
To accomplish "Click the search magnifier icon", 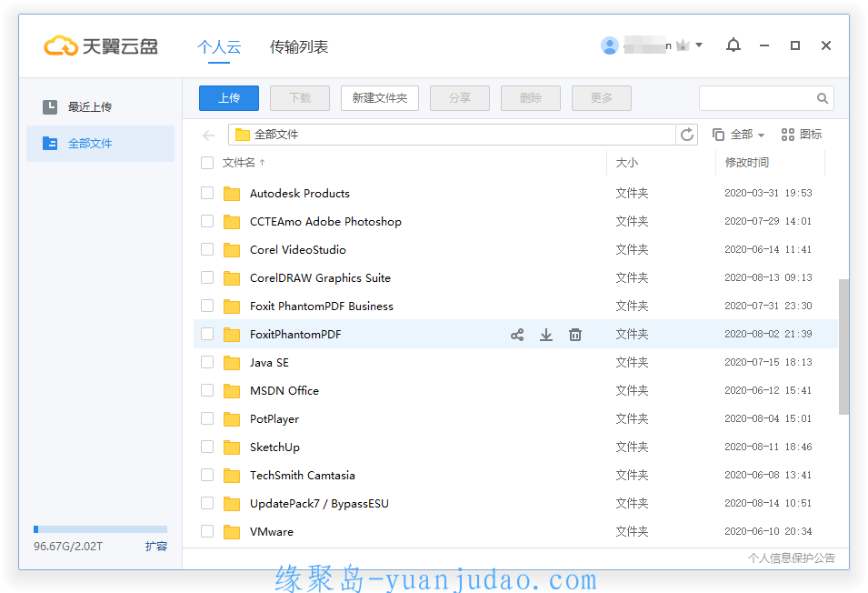I will [822, 98].
